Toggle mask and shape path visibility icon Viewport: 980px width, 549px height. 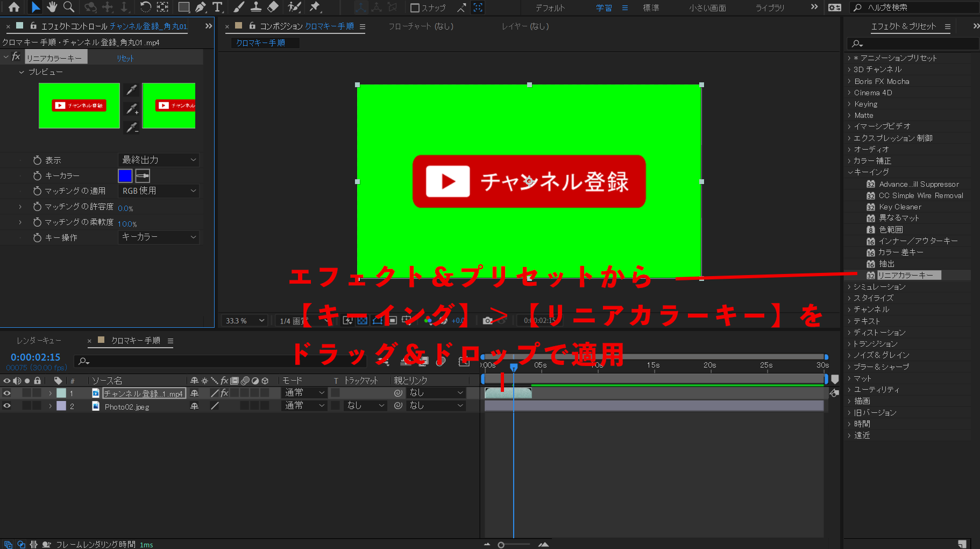(378, 320)
